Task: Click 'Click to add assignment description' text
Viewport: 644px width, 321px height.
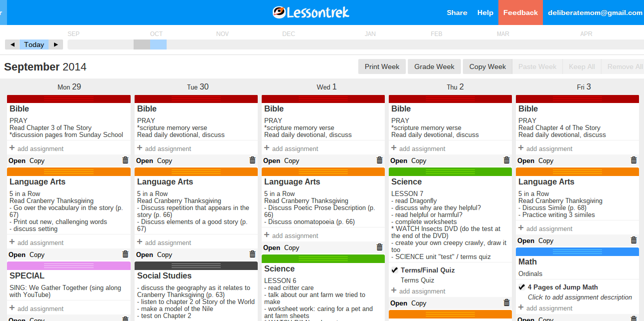Action: click(580, 297)
